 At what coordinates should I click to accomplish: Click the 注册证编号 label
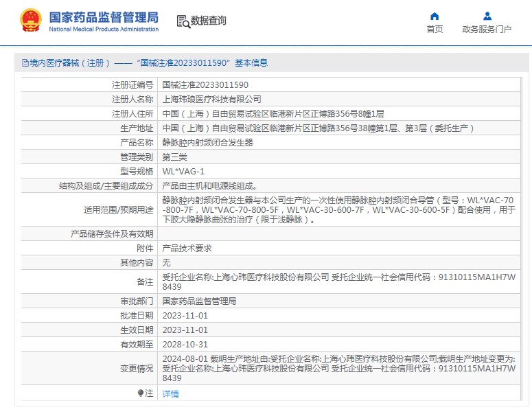click(x=132, y=85)
